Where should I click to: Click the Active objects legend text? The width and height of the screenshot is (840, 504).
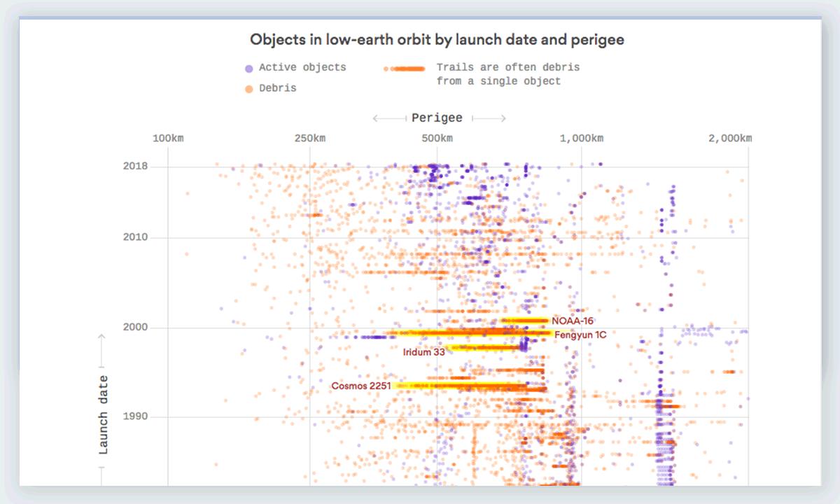tap(302, 68)
